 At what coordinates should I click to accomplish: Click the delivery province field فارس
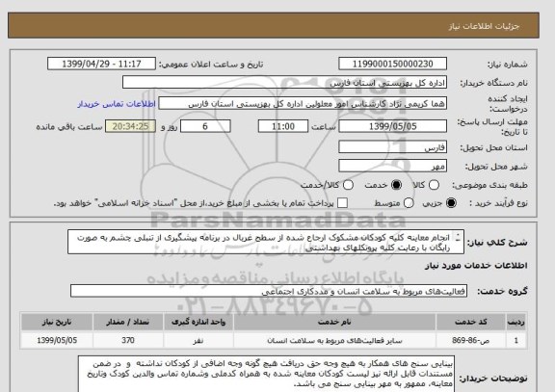point(392,146)
